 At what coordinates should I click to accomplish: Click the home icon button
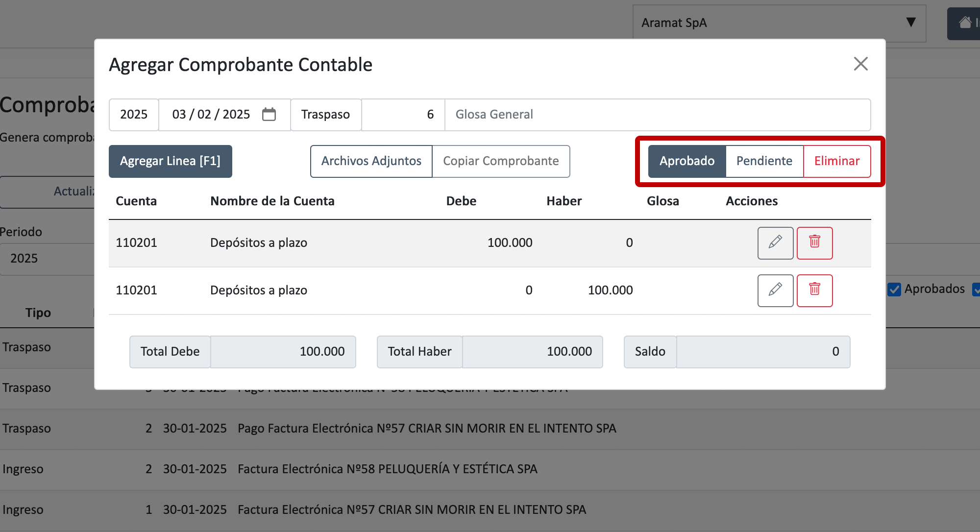[965, 23]
